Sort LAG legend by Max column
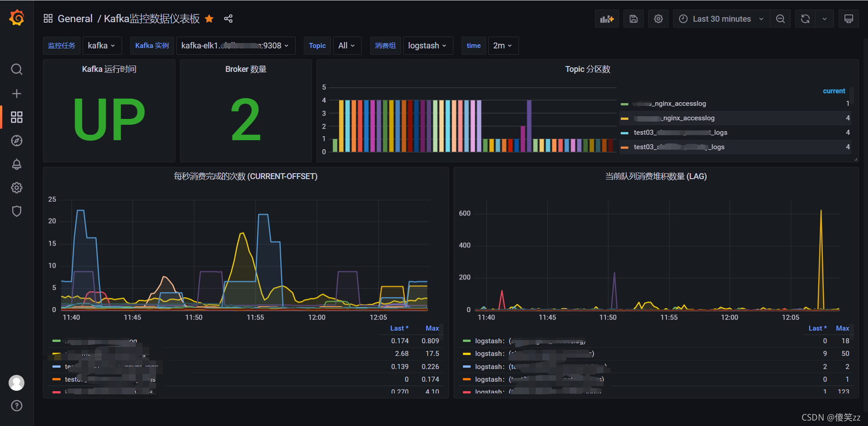This screenshot has height=426, width=868. pos(842,328)
